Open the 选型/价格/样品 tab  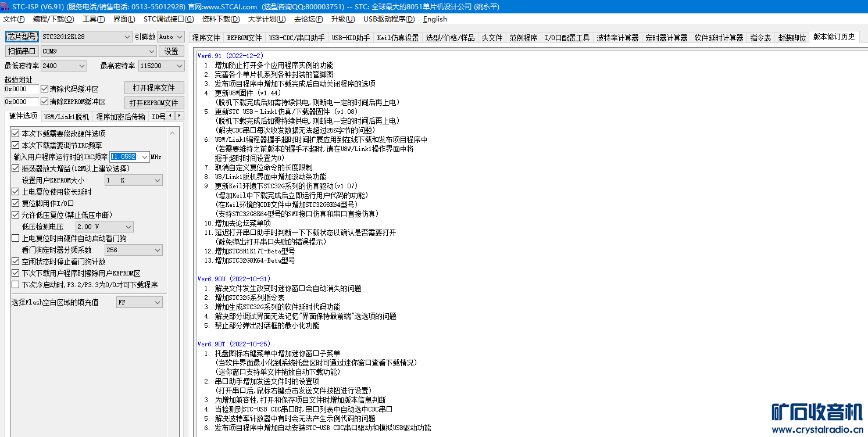pyautogui.click(x=450, y=38)
